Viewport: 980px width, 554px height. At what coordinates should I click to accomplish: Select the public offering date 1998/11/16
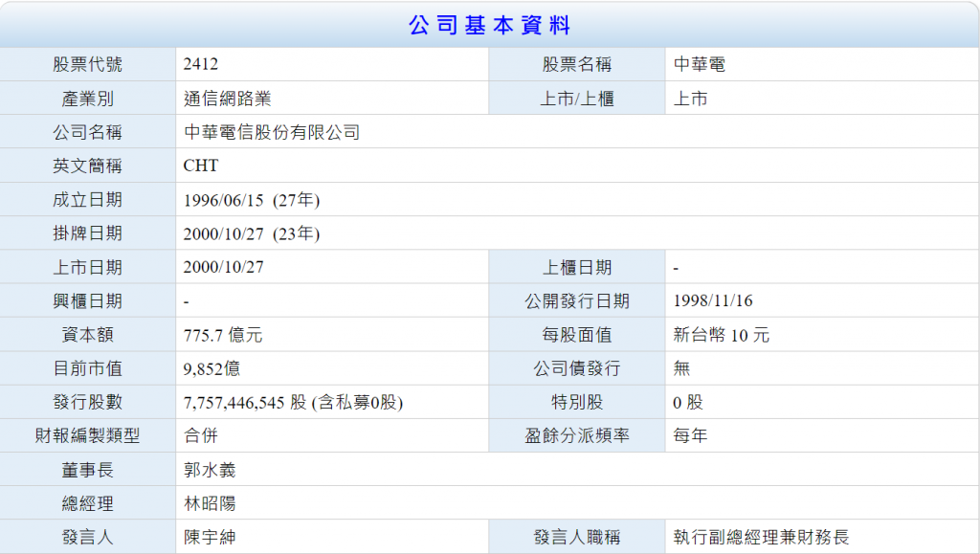tap(713, 301)
